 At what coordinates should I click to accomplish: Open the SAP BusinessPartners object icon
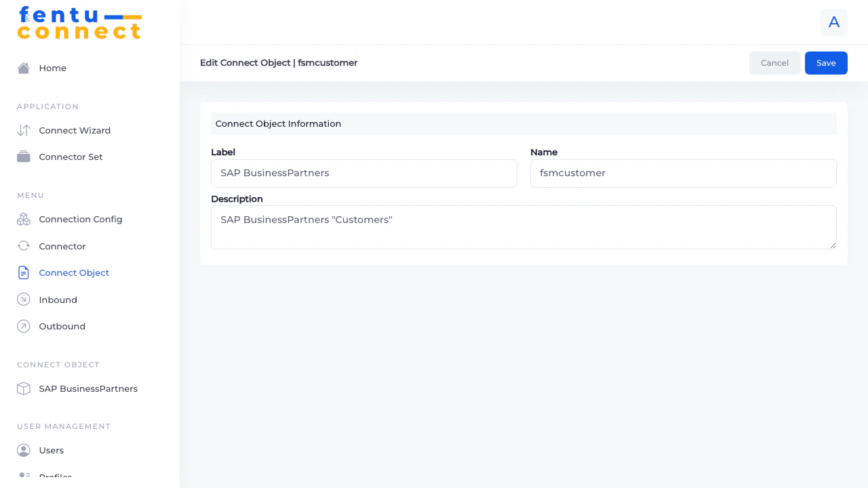pos(23,388)
